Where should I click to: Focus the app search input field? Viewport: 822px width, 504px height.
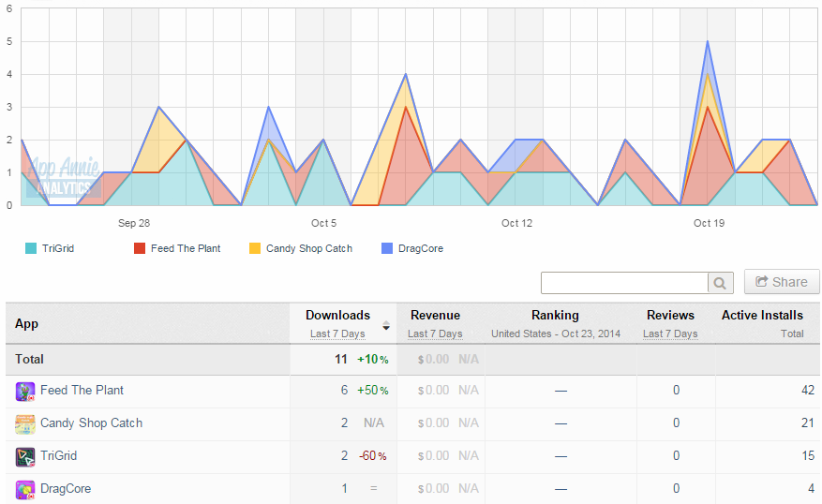(x=624, y=284)
